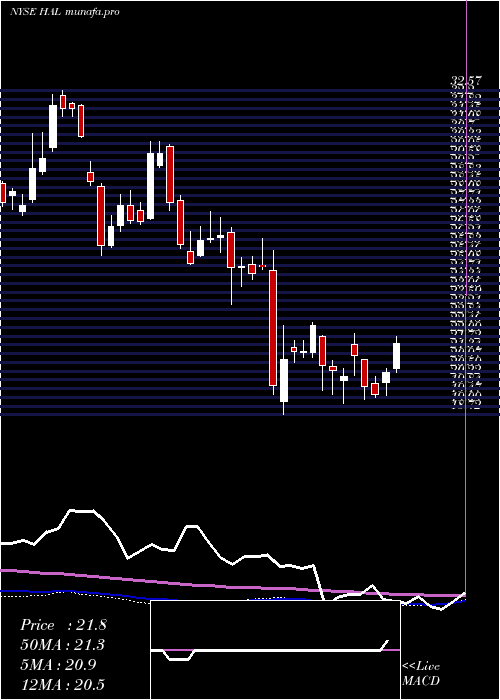Select the 12MA : 20.5 readout
This screenshot has width=500, height=700.
tap(63, 684)
